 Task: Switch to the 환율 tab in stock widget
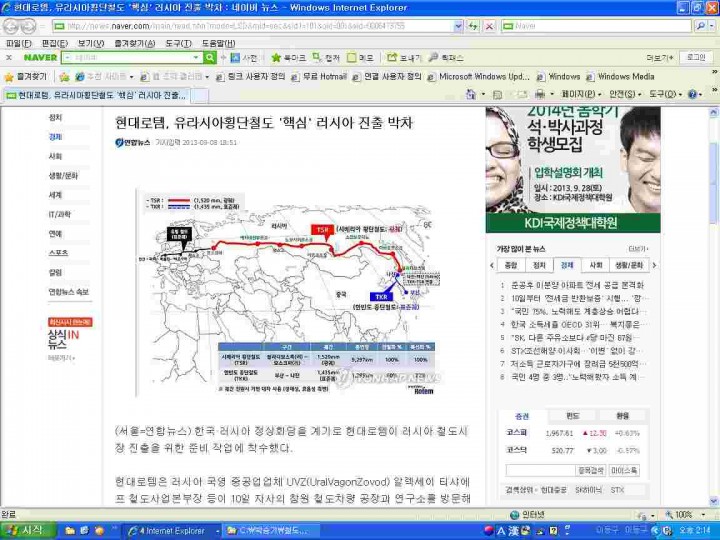623,416
